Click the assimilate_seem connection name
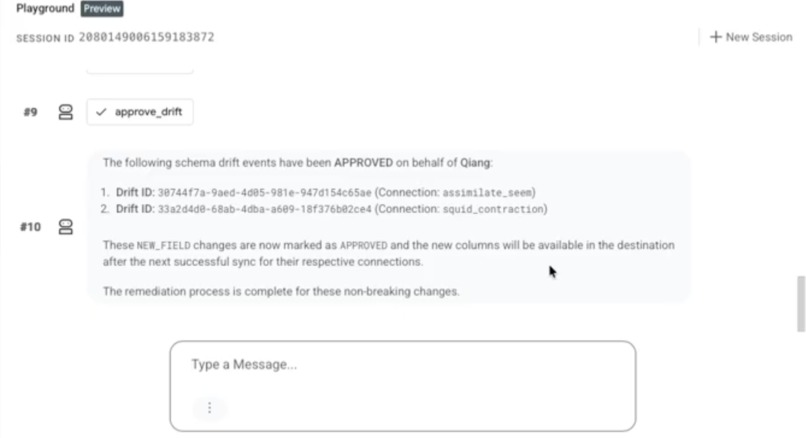This screenshot has height=438, width=806. pyautogui.click(x=487, y=193)
